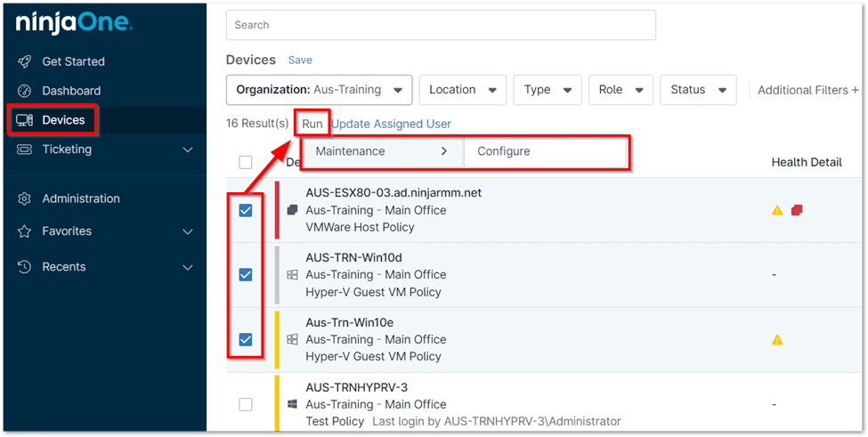Screen dimensions: 868x437
Task: Click the yellow warning icon for Aus-Trn-Win10e
Action: 777,339
